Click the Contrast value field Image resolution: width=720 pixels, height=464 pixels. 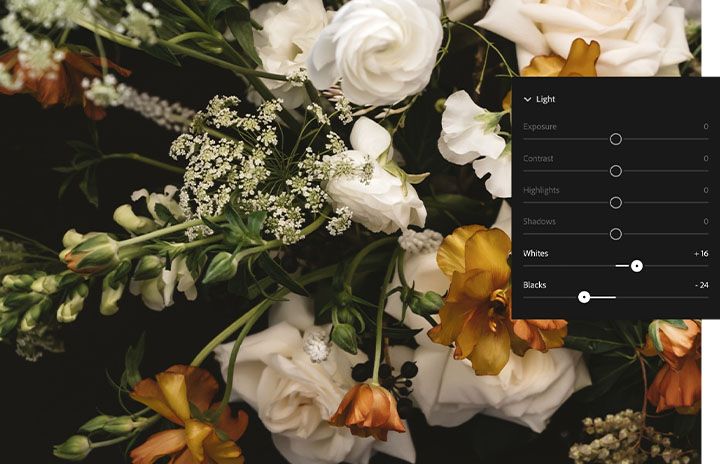click(706, 158)
